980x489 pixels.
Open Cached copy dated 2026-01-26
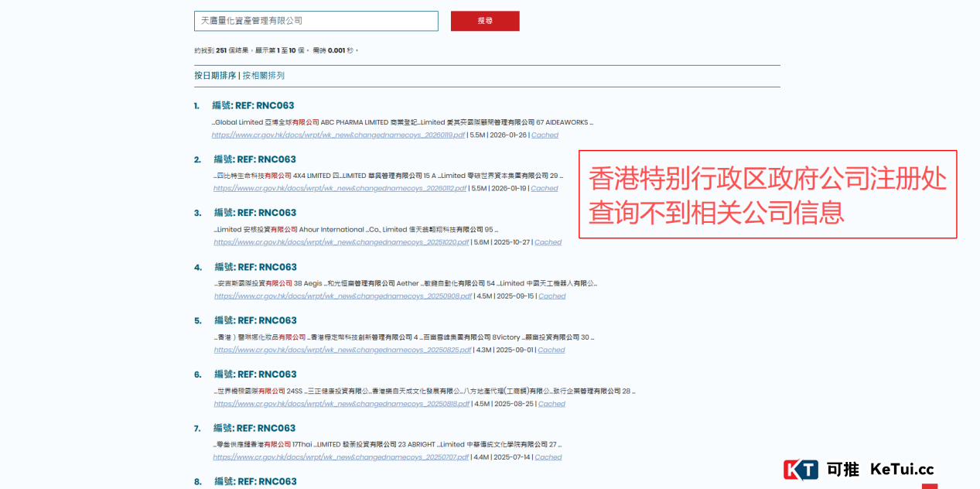pyautogui.click(x=545, y=135)
